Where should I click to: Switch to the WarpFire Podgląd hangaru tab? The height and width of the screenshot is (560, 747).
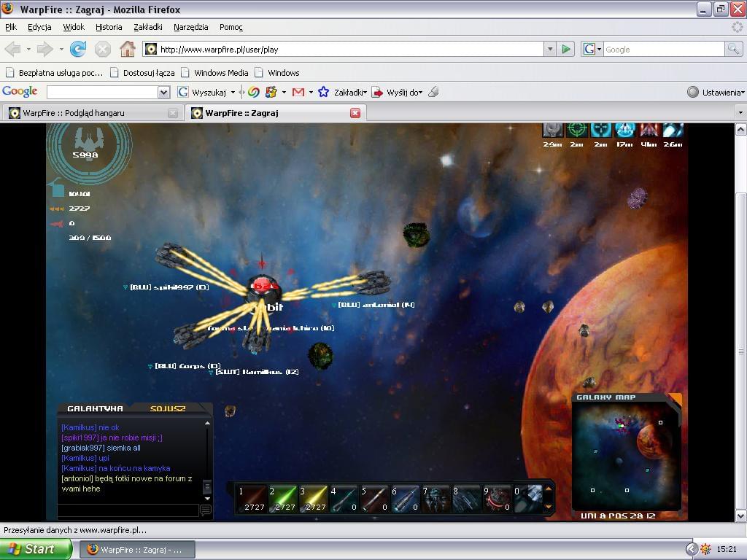(93, 113)
